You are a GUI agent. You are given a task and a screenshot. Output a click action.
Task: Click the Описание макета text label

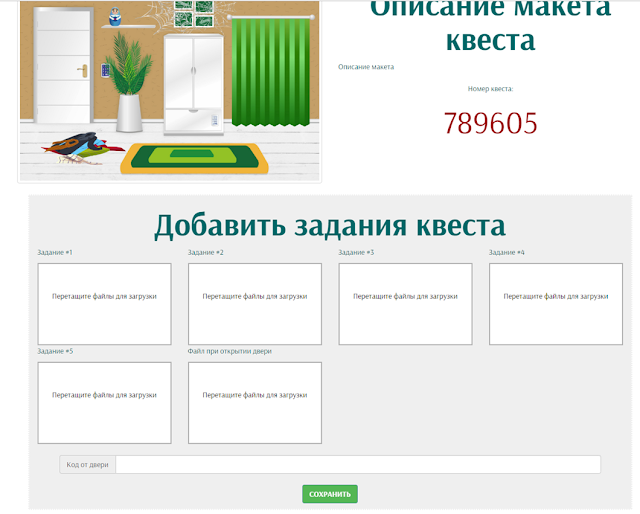pyautogui.click(x=366, y=67)
